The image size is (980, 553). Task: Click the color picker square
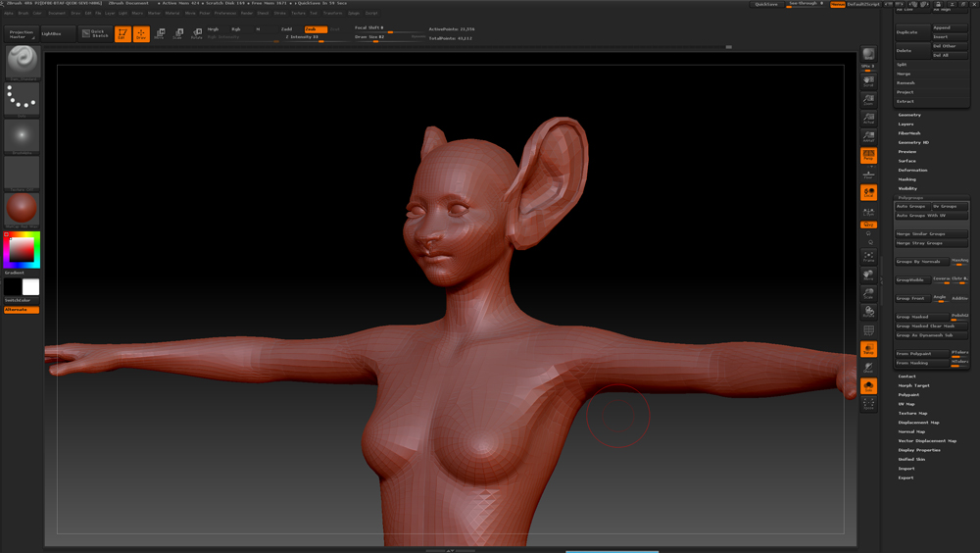[22, 250]
